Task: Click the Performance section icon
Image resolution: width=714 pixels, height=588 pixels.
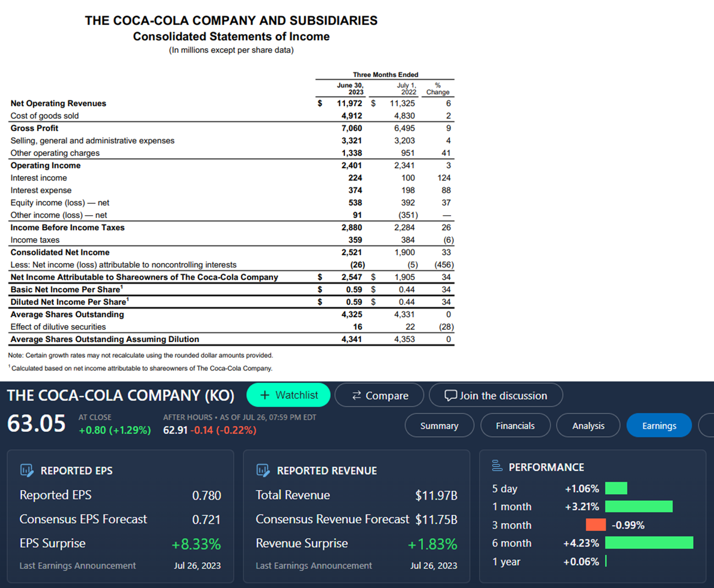Action: coord(497,466)
